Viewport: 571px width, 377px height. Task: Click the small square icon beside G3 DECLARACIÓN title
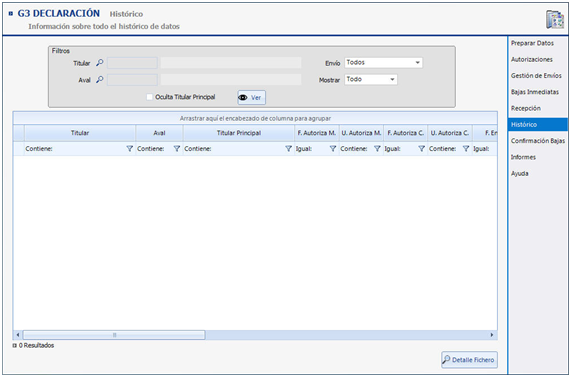pyautogui.click(x=11, y=14)
